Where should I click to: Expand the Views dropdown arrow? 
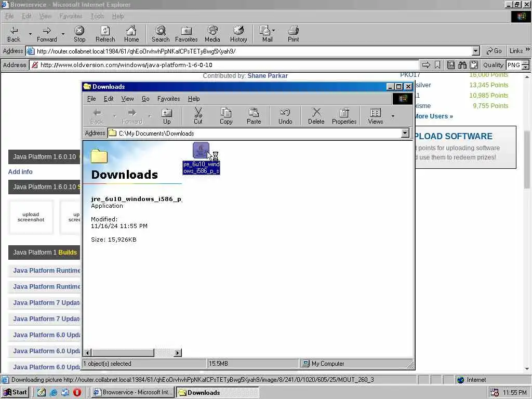pyautogui.click(x=393, y=116)
